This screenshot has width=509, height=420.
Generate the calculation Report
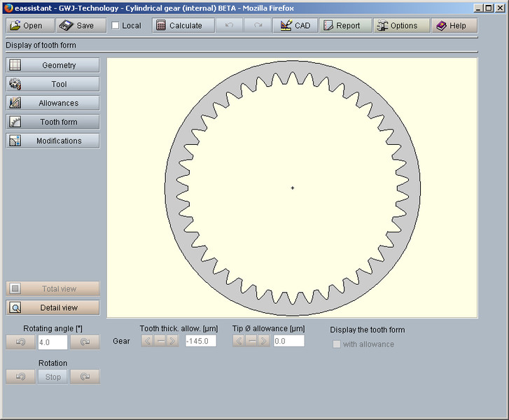click(342, 25)
